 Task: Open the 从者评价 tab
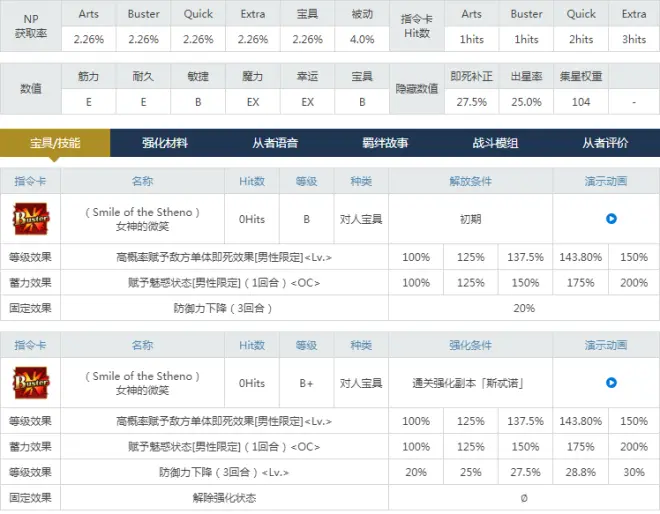point(605,143)
